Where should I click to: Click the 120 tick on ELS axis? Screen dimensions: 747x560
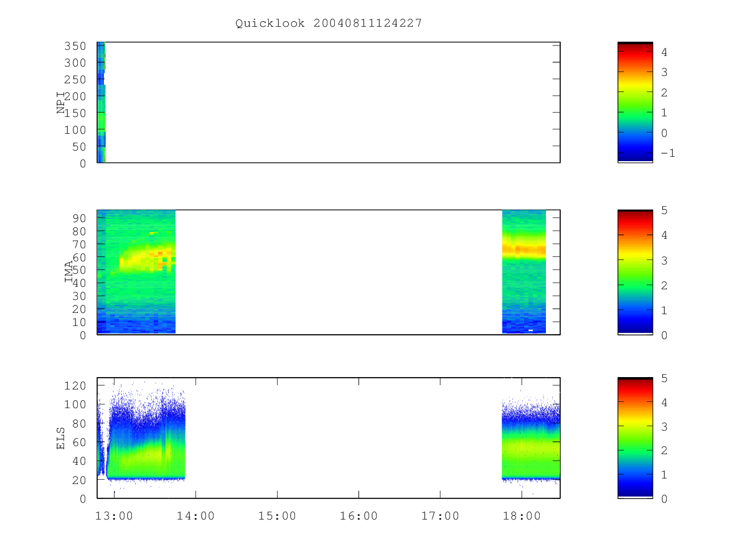[77, 386]
